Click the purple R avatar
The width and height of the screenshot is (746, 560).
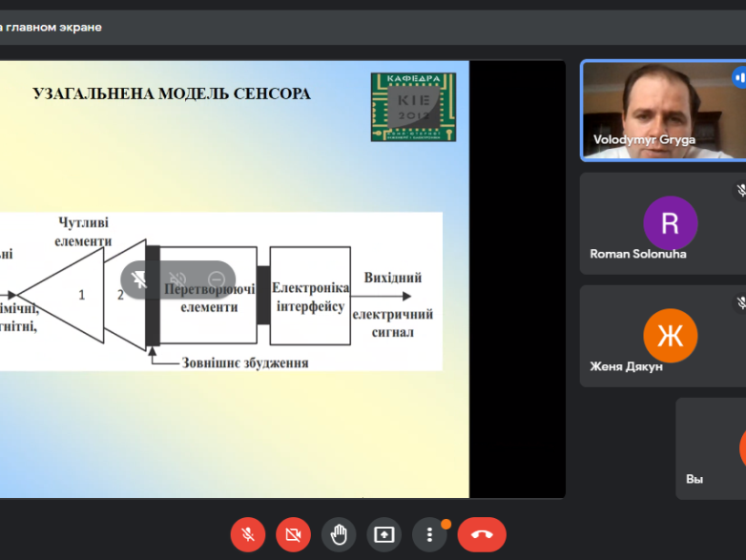tap(670, 222)
